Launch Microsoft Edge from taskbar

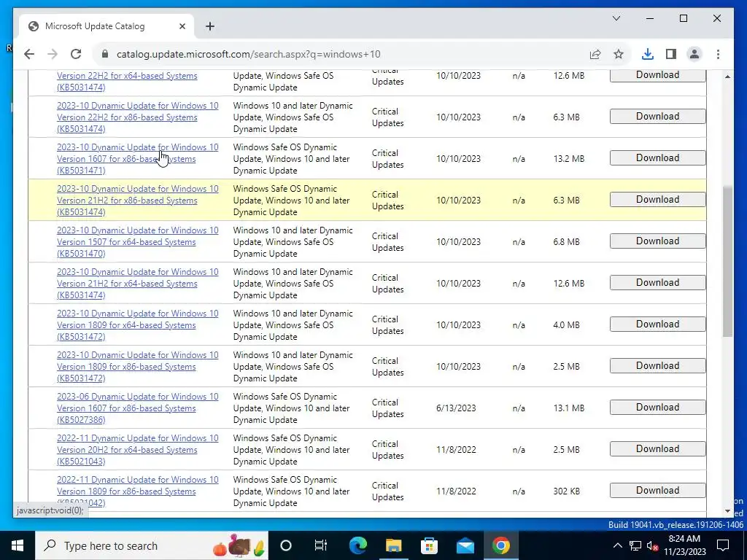pyautogui.click(x=357, y=545)
